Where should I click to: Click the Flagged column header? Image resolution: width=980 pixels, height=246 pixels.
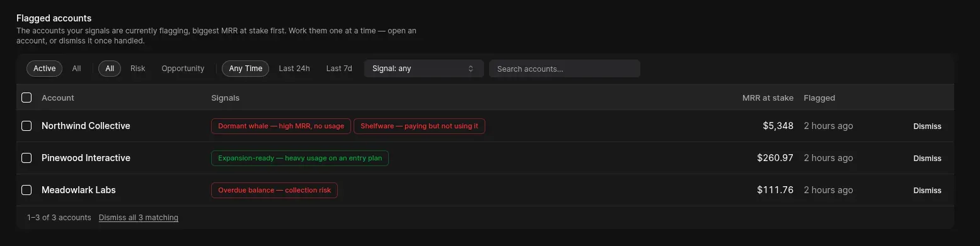click(819, 98)
